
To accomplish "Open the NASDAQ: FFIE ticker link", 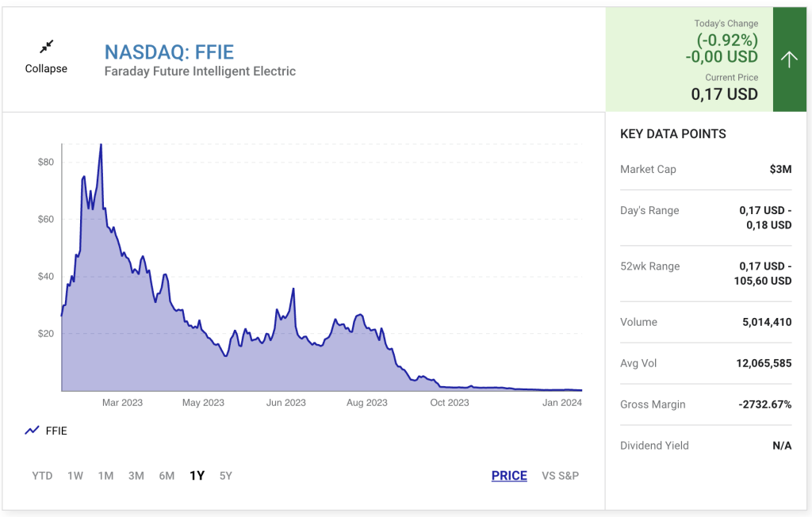I will click(x=170, y=52).
